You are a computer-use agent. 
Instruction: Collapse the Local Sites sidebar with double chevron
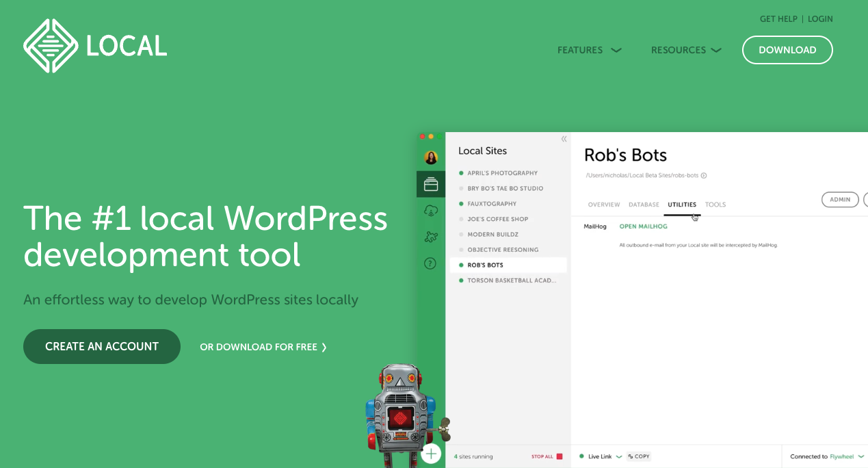(x=564, y=139)
